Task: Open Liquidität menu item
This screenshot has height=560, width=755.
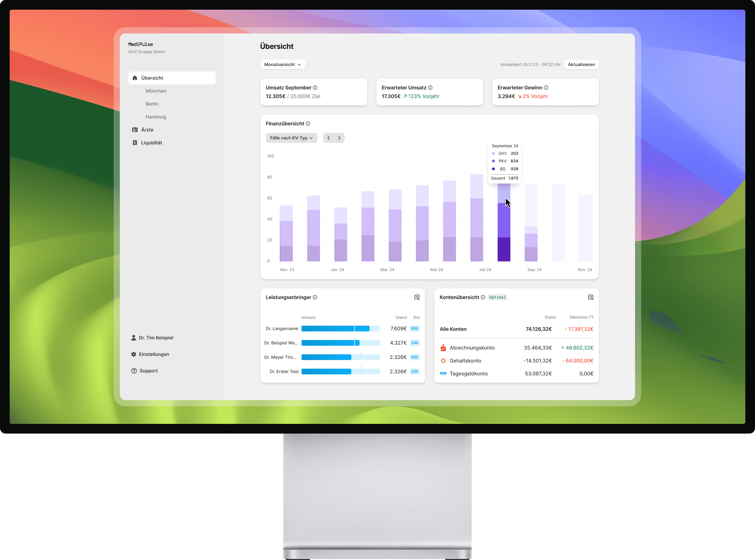Action: click(151, 143)
